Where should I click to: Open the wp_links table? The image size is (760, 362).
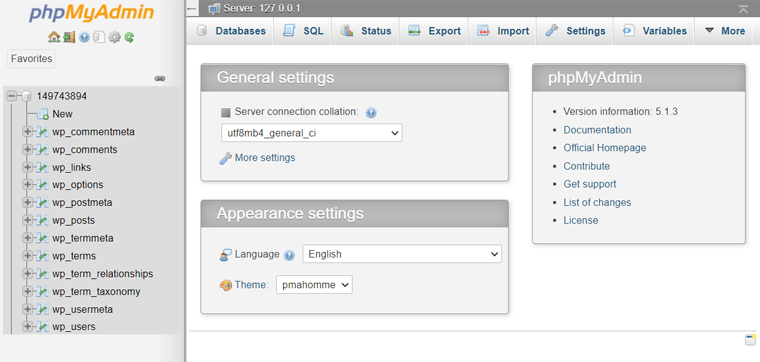tap(72, 168)
